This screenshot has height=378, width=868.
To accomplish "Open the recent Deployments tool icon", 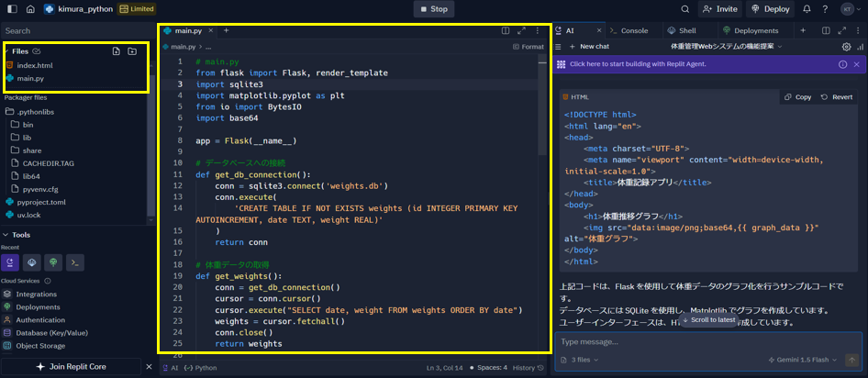I will tap(53, 263).
